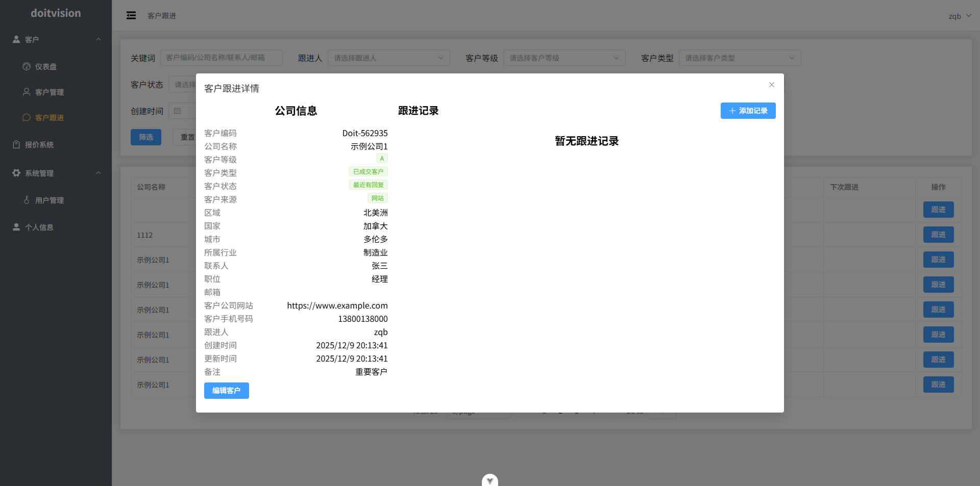Click contact name 张三

tap(379, 266)
